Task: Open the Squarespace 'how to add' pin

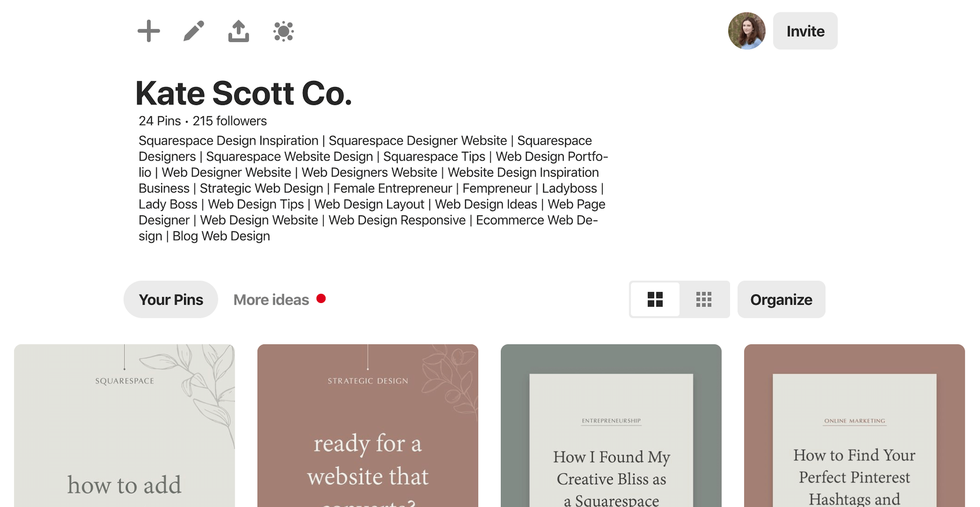Action: point(125,425)
